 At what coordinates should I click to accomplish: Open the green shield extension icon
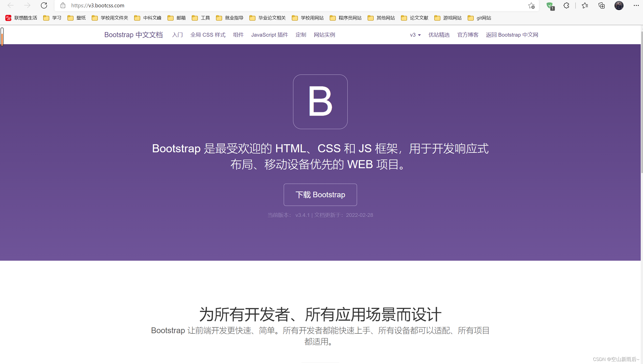(550, 6)
